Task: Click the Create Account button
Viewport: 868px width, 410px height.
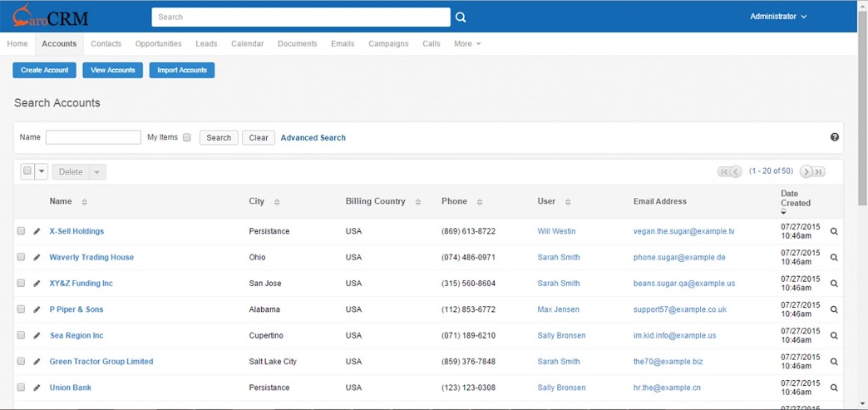Action: point(44,71)
